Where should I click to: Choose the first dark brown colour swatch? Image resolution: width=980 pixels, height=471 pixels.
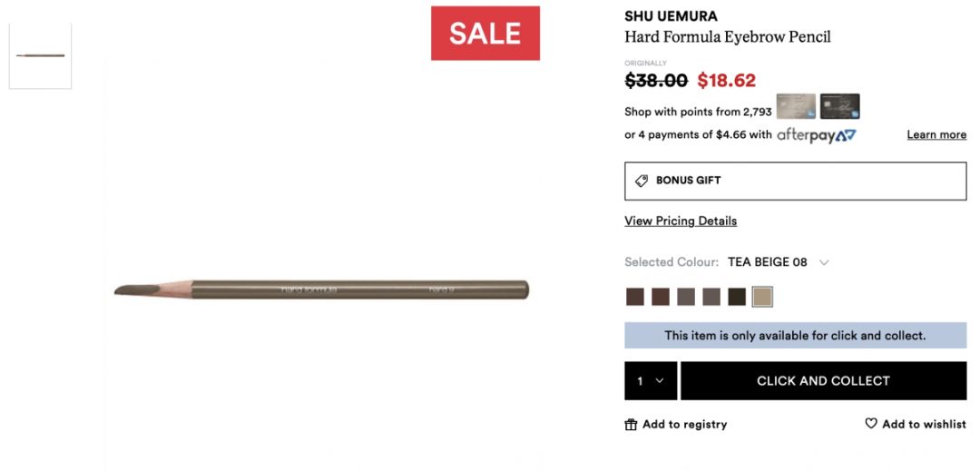tap(635, 297)
